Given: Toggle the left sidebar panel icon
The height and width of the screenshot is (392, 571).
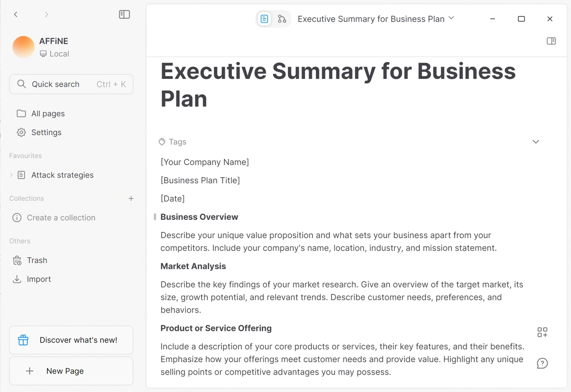Looking at the screenshot, I should 124,14.
